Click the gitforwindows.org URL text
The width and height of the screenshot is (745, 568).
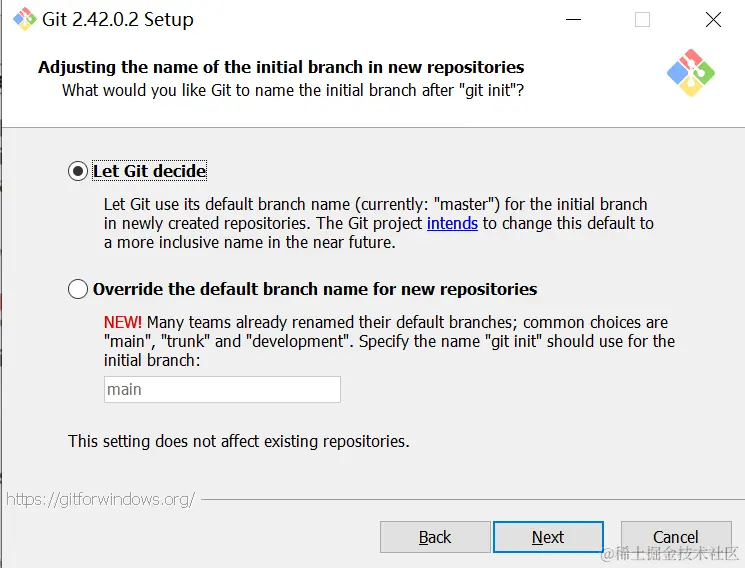point(100,499)
